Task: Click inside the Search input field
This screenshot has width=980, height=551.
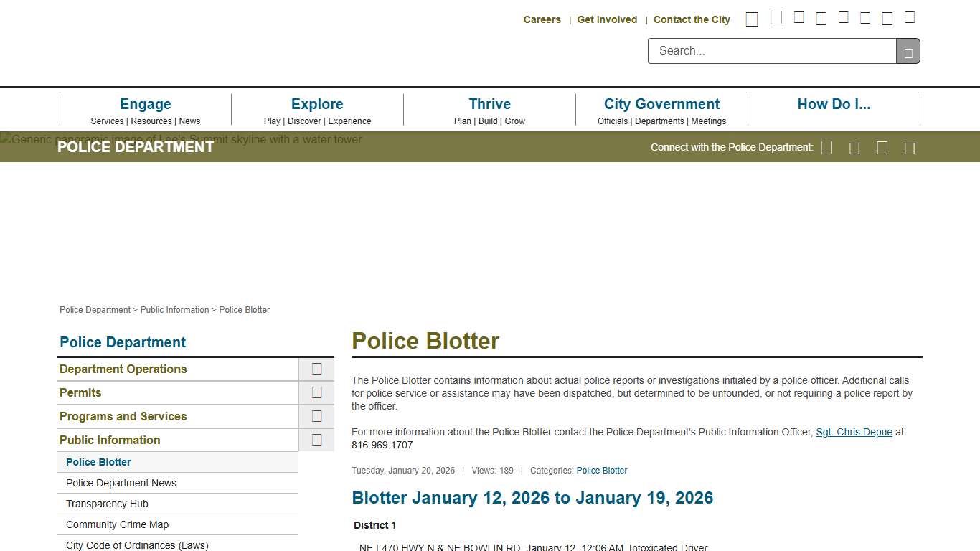Action: point(771,51)
